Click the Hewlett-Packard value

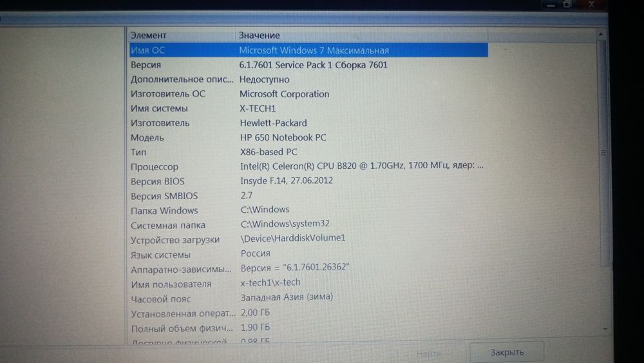tap(274, 123)
